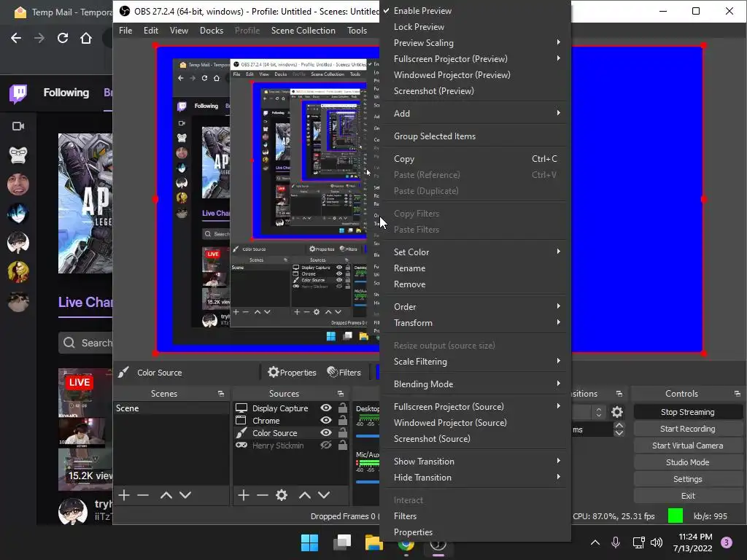This screenshot has height=560, width=747.
Task: Hide the Color Source with eye icon
Action: (326, 433)
